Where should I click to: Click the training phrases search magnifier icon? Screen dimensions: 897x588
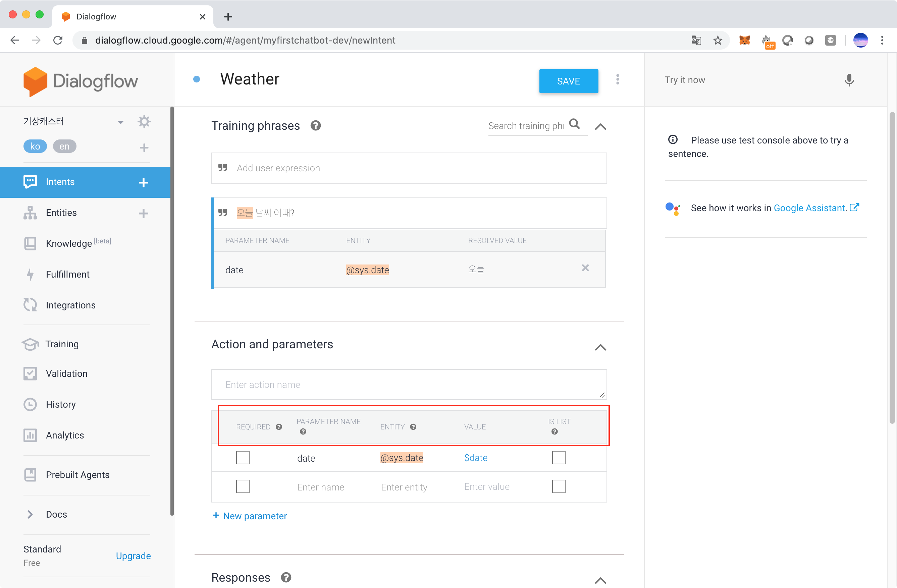point(574,124)
